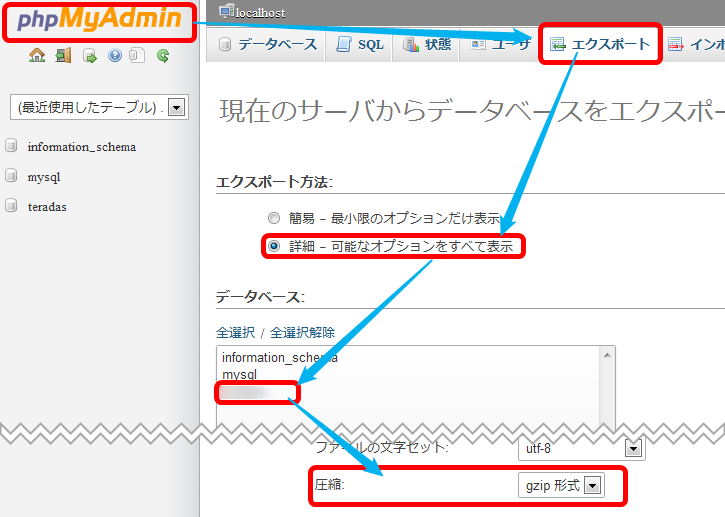Open the 状態 tab
Screen dimensions: 725x517
(426, 44)
